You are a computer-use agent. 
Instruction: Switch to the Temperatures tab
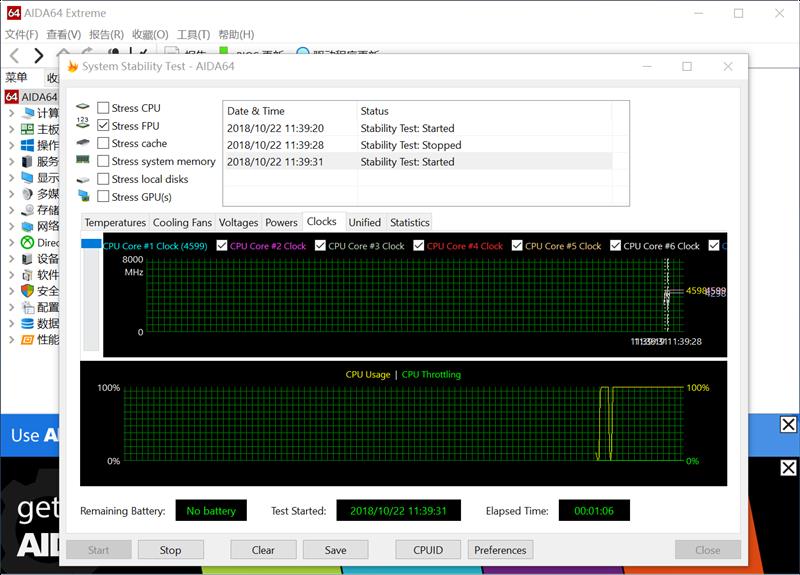pyautogui.click(x=115, y=222)
